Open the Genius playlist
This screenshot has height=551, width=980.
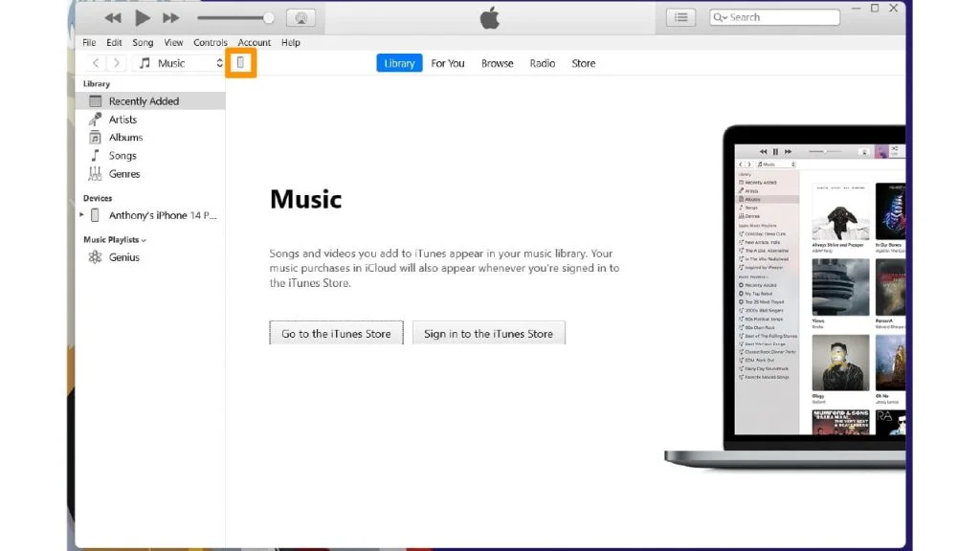(x=150, y=257)
